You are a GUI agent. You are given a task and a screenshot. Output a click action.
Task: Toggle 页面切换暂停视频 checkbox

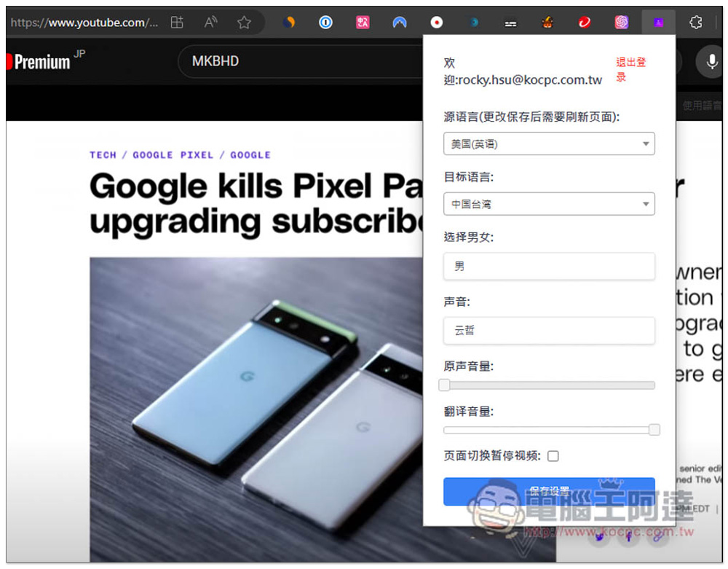click(x=553, y=456)
